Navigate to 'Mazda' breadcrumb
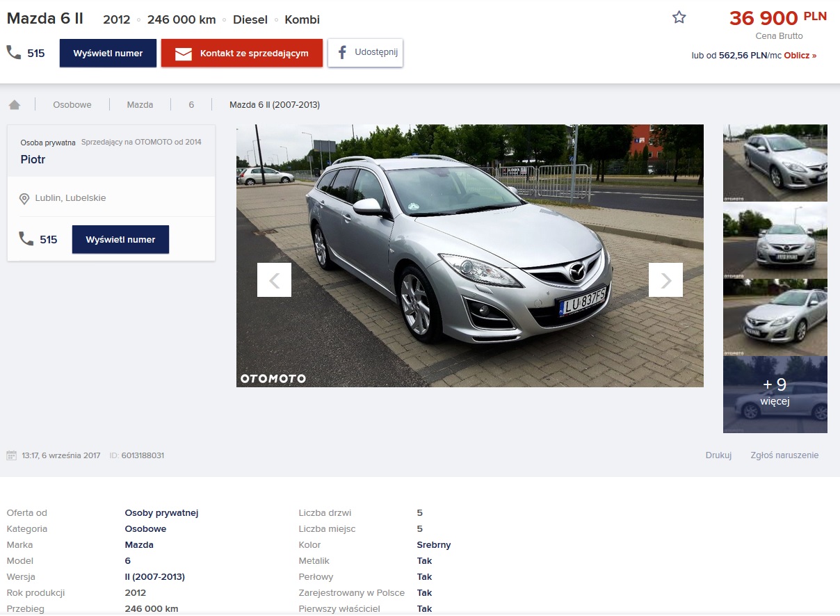This screenshot has height=616, width=840. [140, 105]
